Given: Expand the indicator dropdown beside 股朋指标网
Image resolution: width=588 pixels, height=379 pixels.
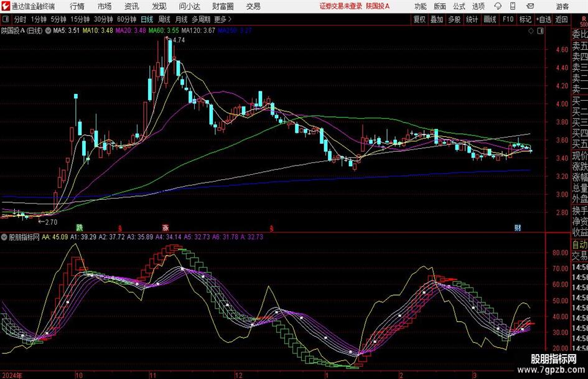Looking at the screenshot, I should 4,237.
